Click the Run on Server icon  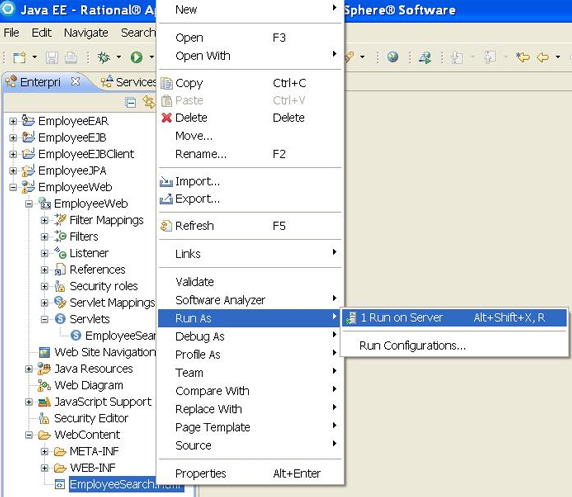[x=351, y=318]
